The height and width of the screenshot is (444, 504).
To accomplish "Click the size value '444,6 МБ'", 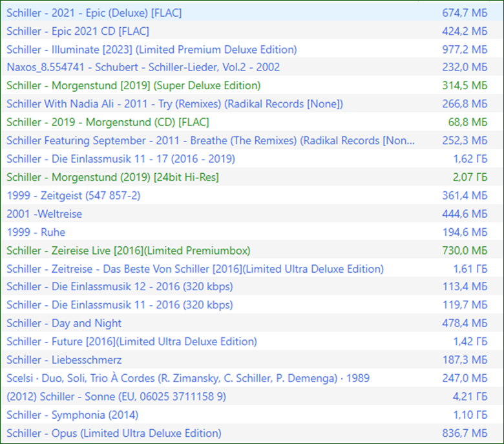I will pos(465,213).
